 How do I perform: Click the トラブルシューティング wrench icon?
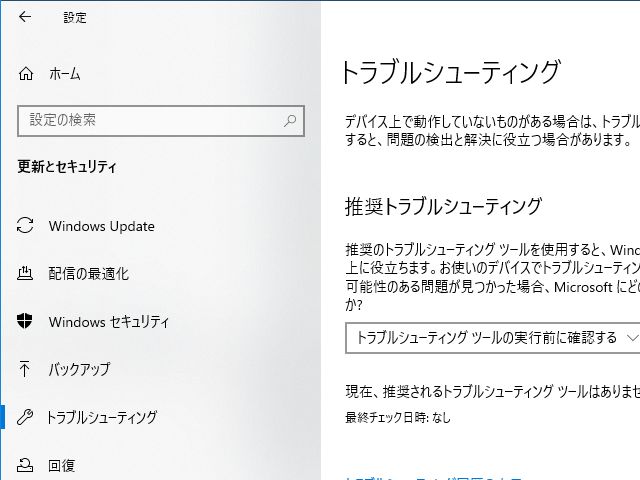27,417
